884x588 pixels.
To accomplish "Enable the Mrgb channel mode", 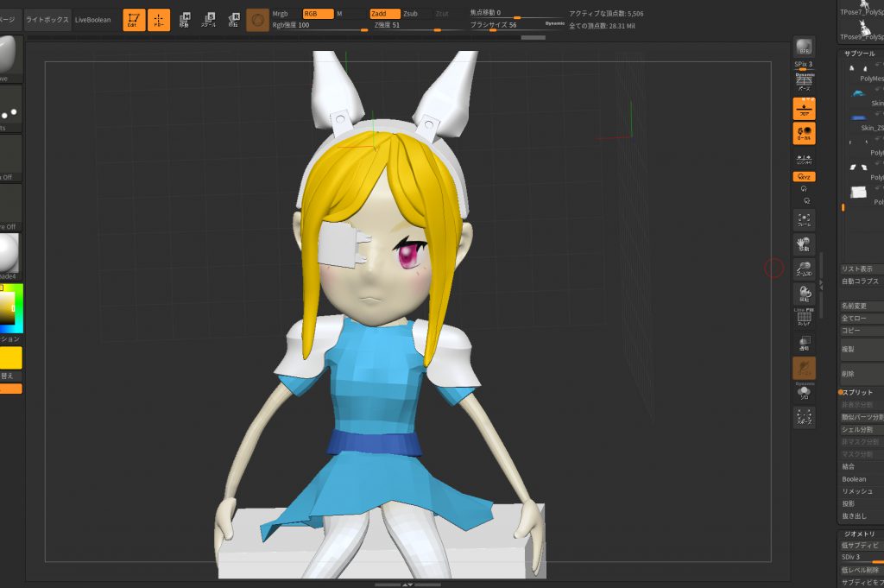I will [x=281, y=14].
